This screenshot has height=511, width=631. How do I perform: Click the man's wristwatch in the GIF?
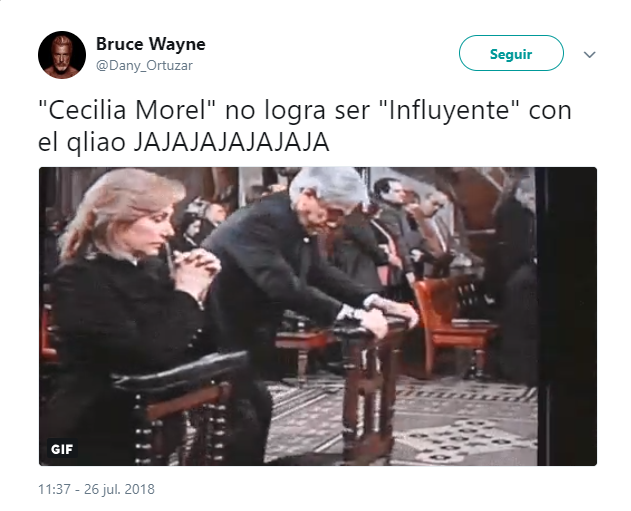click(347, 312)
